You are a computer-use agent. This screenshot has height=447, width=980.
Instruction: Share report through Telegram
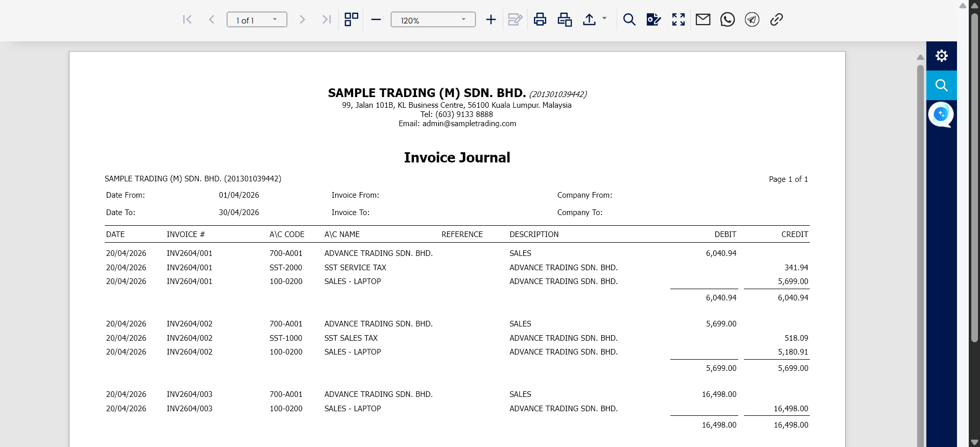752,20
